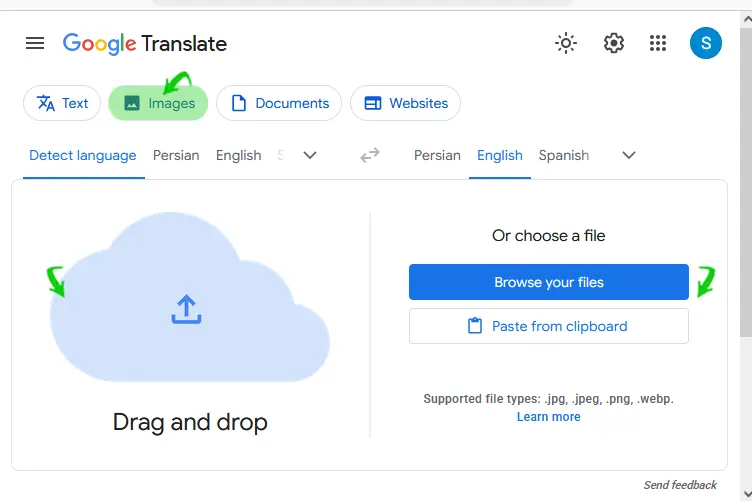Open the hamburger main menu
The height and width of the screenshot is (501, 752).
click(35, 43)
